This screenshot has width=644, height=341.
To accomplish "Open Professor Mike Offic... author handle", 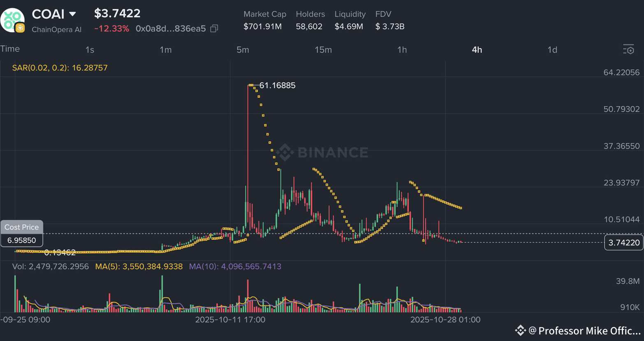I will coord(585,331).
